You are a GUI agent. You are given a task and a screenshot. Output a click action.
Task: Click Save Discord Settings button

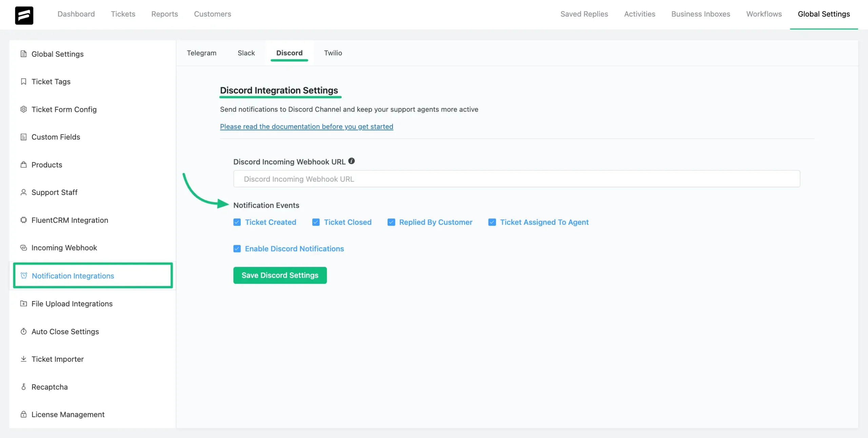(x=280, y=275)
